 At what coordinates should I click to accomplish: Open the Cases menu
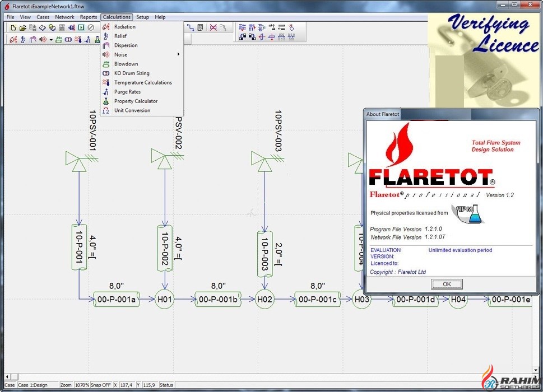point(43,17)
